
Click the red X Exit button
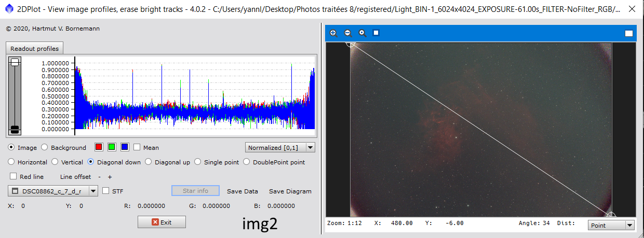(x=162, y=222)
